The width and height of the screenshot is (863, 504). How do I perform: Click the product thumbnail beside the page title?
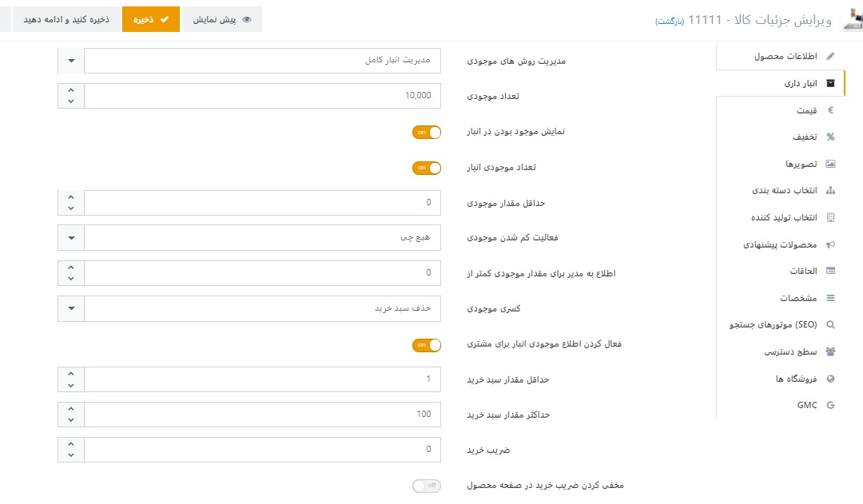click(852, 20)
